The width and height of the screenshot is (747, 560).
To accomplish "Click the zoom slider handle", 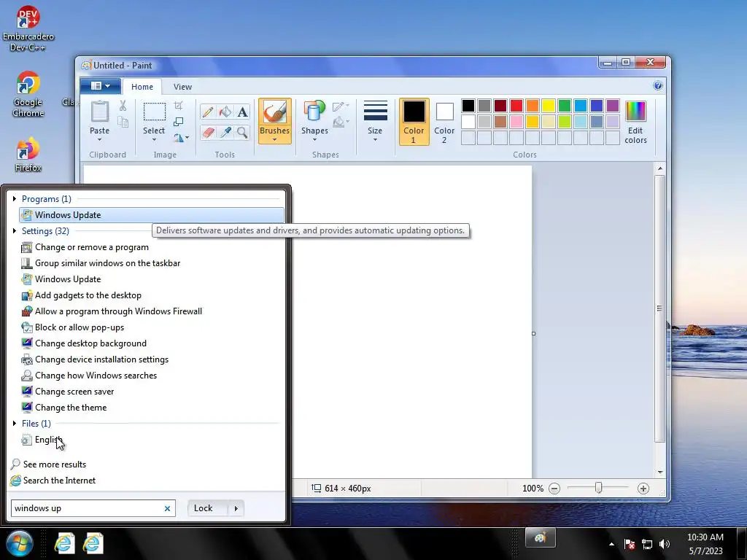I will click(599, 488).
